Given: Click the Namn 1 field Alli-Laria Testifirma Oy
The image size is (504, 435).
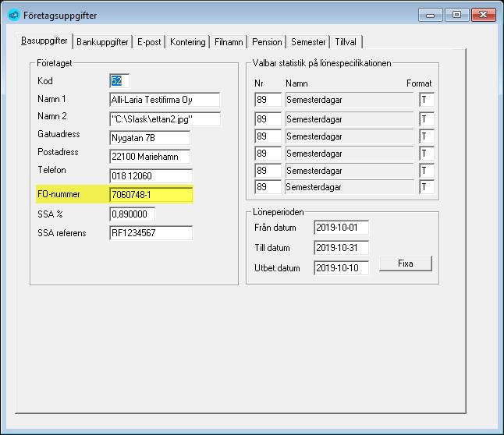Looking at the screenshot, I should (165, 100).
